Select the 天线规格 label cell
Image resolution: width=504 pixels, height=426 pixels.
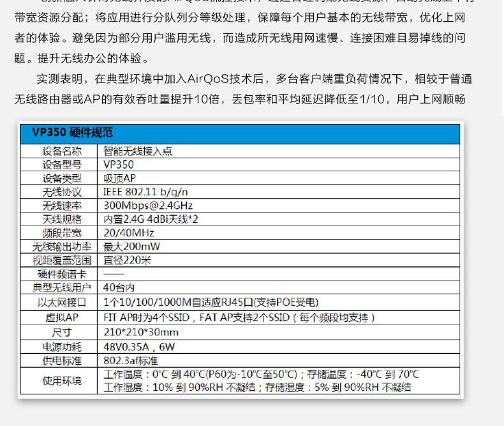[x=59, y=219]
